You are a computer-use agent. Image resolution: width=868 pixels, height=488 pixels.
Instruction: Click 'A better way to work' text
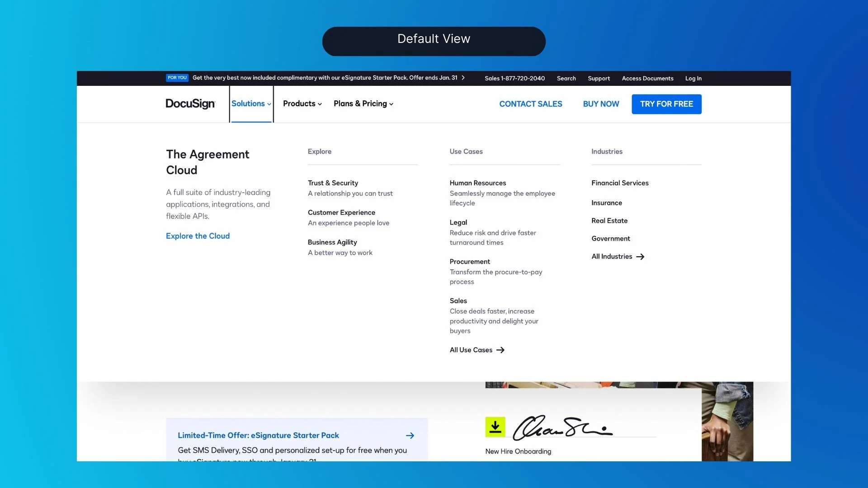[340, 253]
